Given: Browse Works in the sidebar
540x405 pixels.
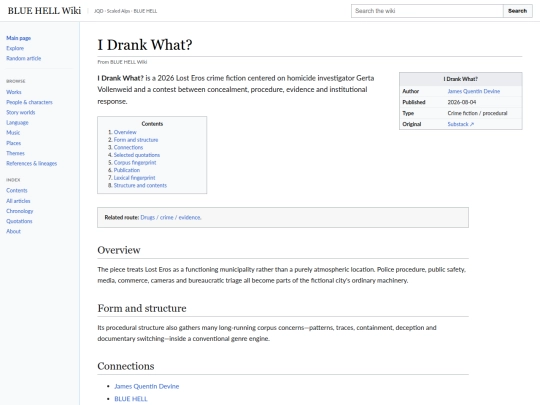Looking at the screenshot, I should [14, 92].
